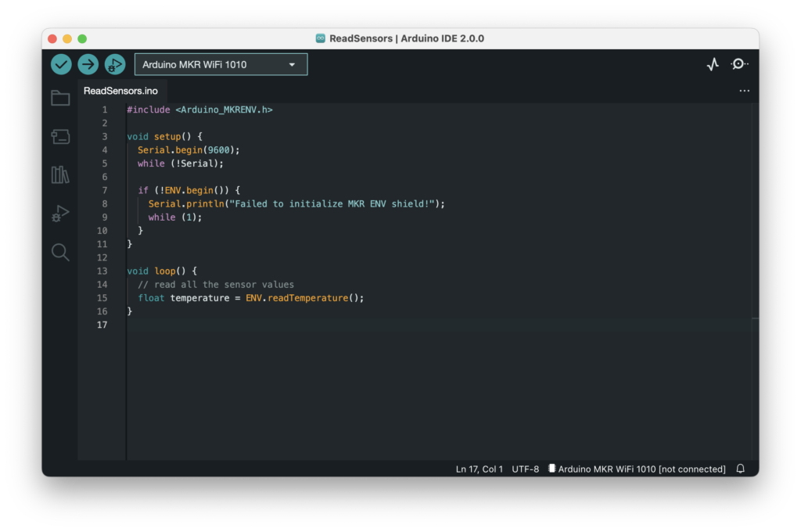Open the Serial Plotter
The height and width of the screenshot is (532, 801).
(713, 64)
